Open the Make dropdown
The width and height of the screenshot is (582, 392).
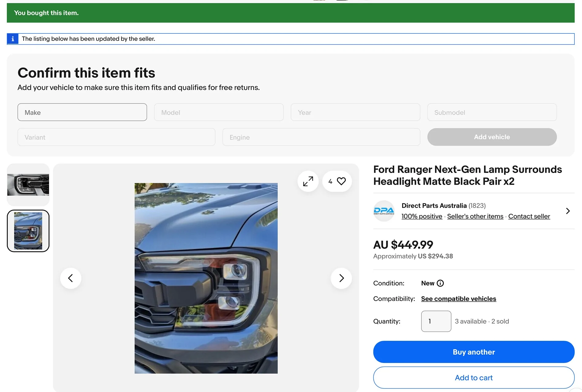click(x=82, y=112)
